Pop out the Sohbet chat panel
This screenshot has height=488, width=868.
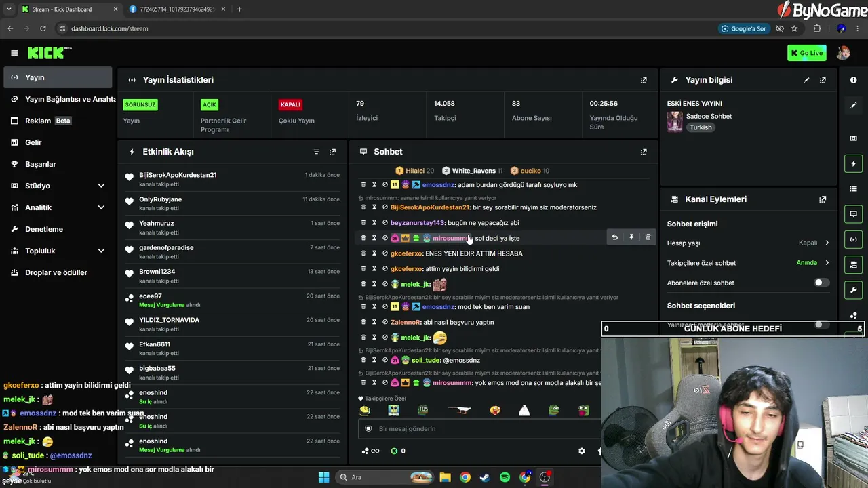click(644, 152)
